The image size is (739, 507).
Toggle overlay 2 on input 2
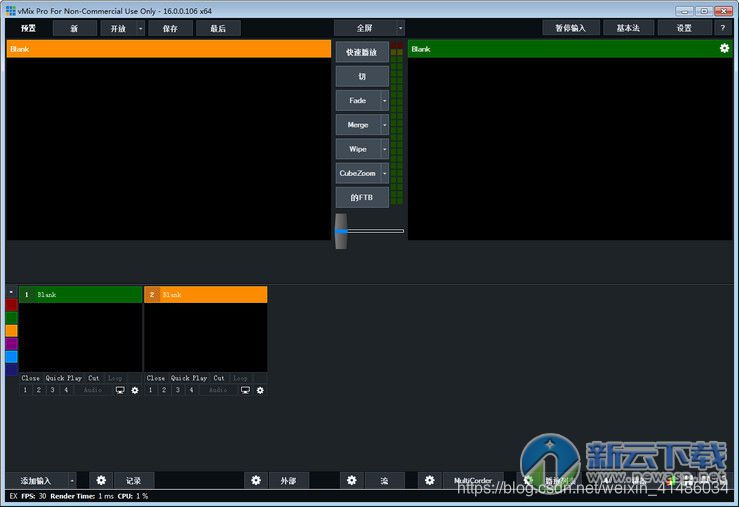[164, 390]
